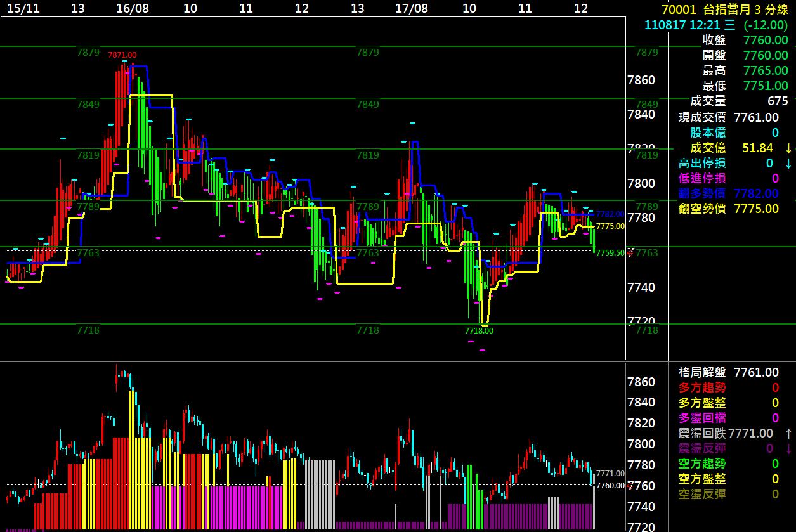The width and height of the screenshot is (796, 532).
Task: Click the 翻多勢價 value 7782.00
Action: click(x=756, y=193)
